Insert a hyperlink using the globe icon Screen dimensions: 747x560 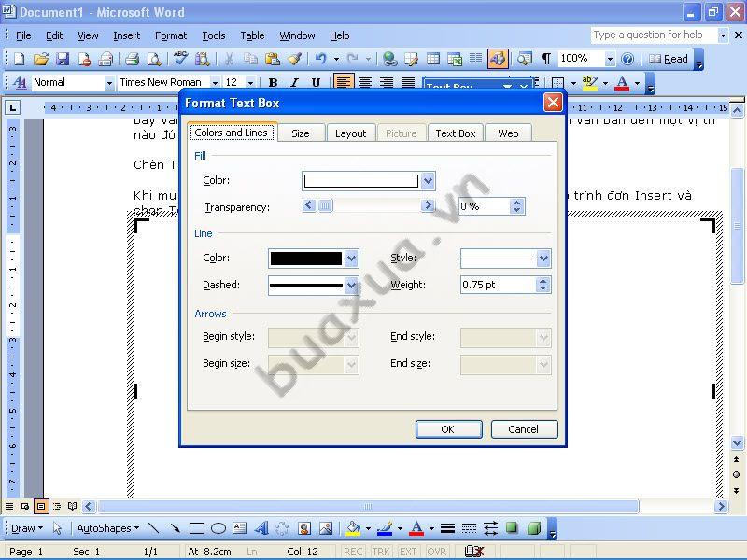pos(390,59)
